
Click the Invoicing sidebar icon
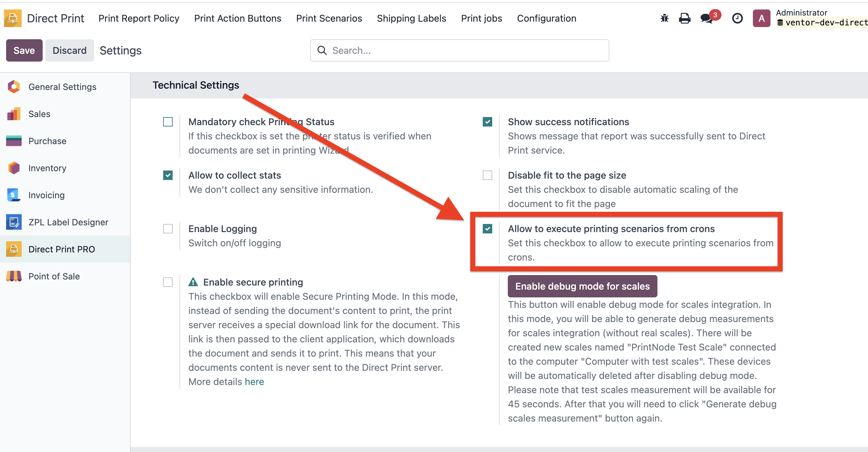[14, 195]
